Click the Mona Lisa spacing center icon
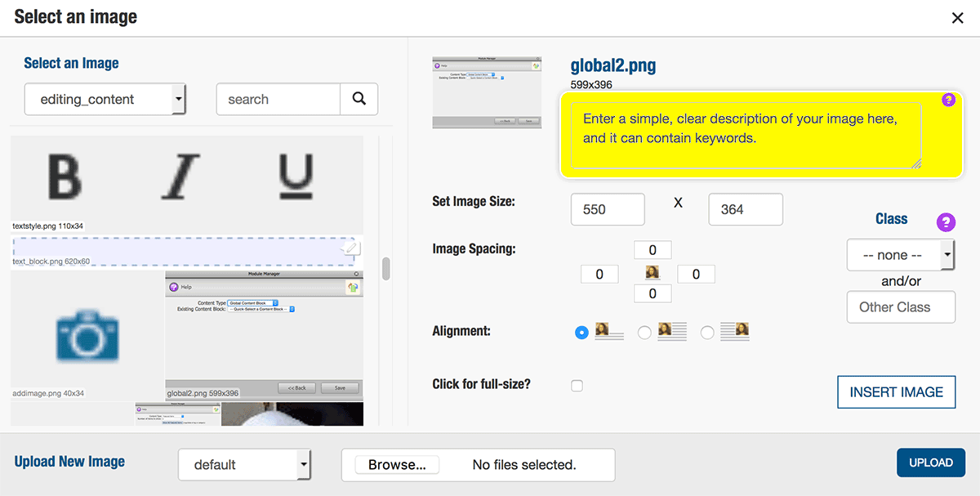This screenshot has width=980, height=496. pos(653,272)
